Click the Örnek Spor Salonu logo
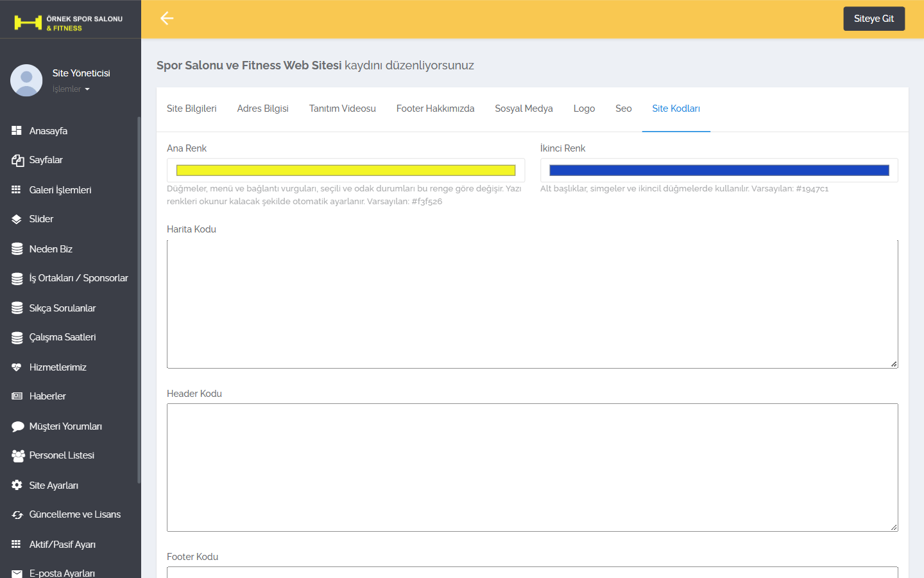Viewport: 924px width, 578px height. [x=69, y=23]
